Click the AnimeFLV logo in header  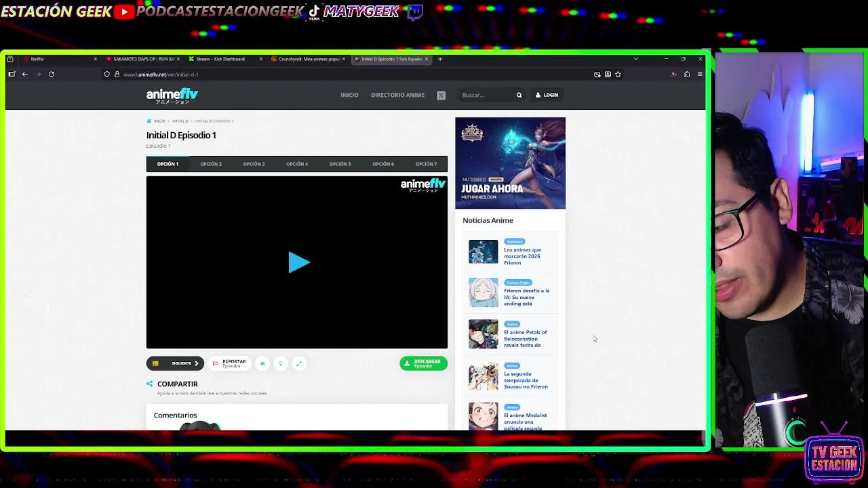click(172, 96)
